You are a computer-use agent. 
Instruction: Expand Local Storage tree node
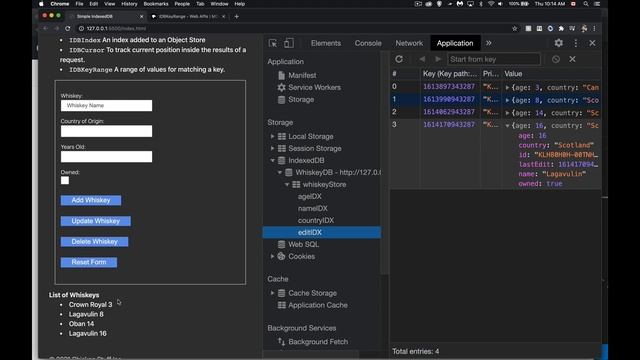[272, 136]
